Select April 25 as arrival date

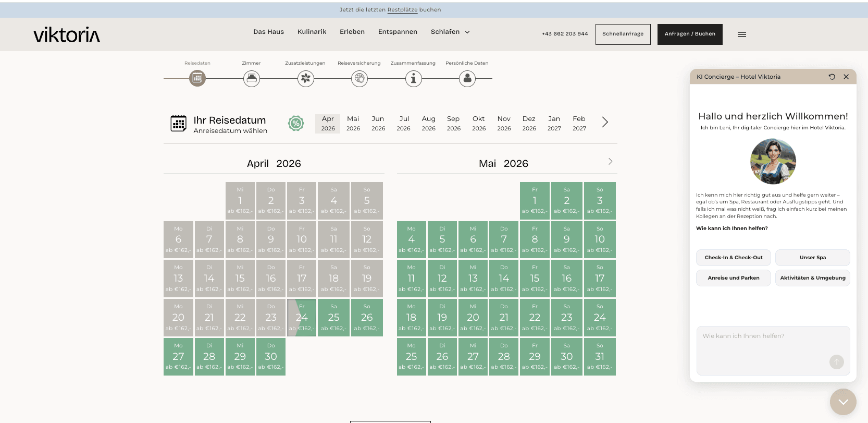[334, 318]
